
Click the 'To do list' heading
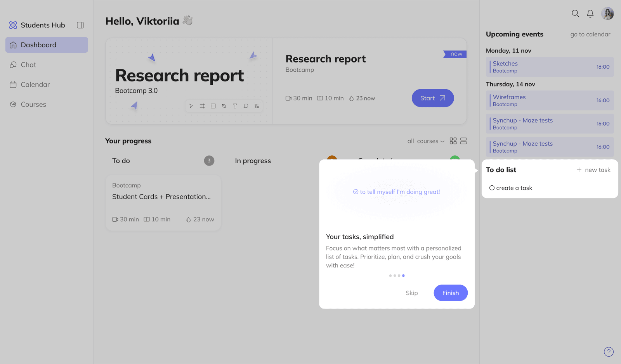point(501,170)
